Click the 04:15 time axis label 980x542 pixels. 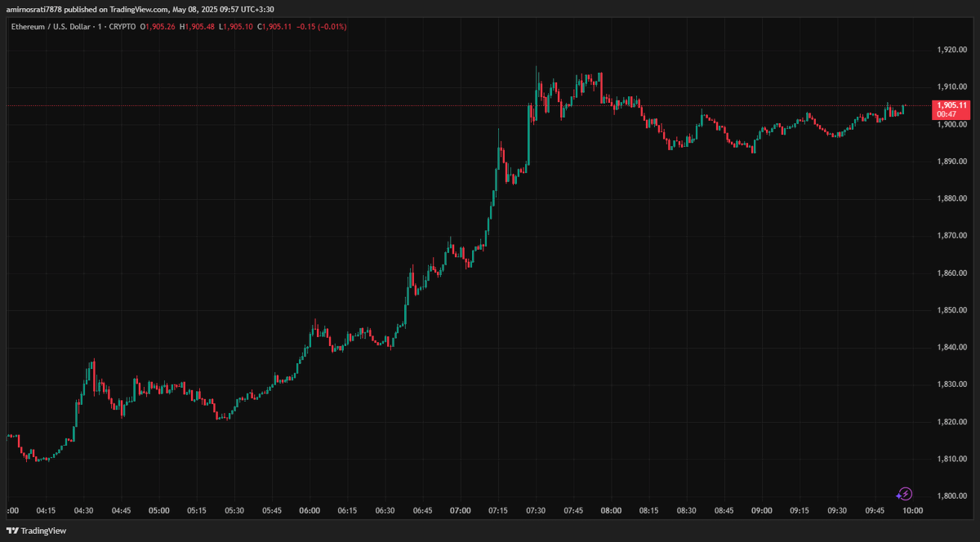coord(46,510)
